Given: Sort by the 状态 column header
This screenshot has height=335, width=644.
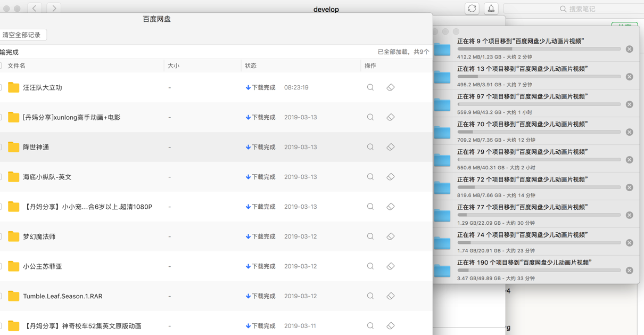Looking at the screenshot, I should [x=251, y=66].
